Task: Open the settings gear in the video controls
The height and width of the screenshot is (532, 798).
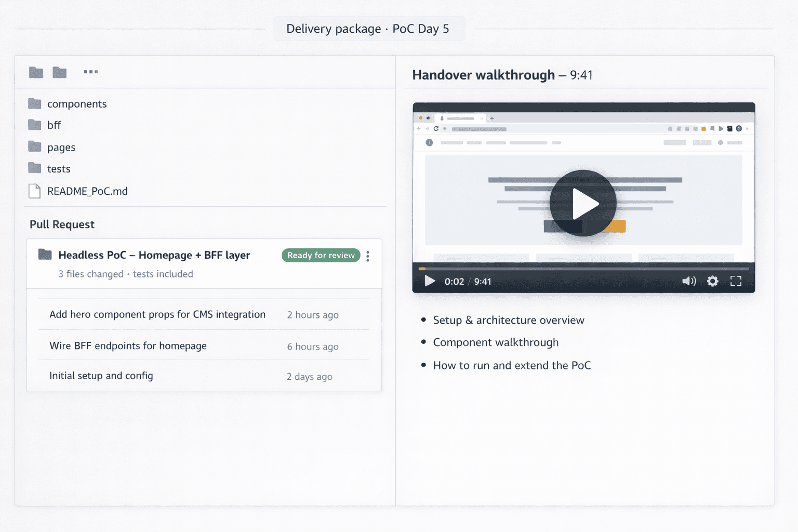Action: (712, 281)
